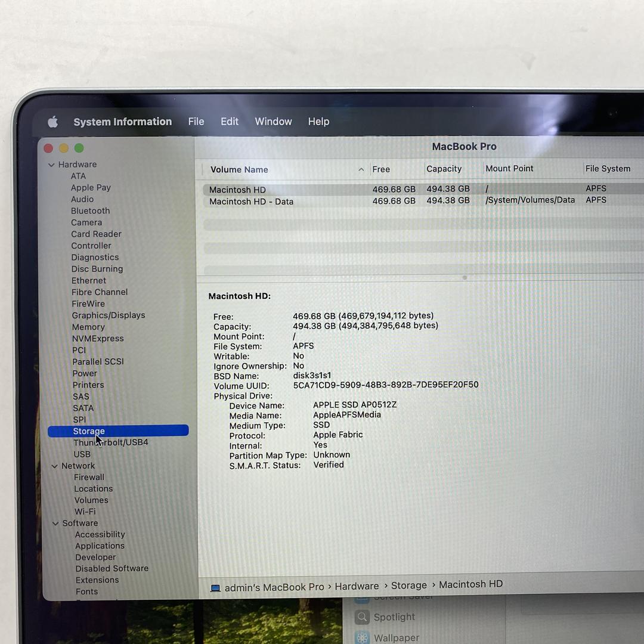Viewport: 644px width, 644px height.
Task: Select Power in the sidebar
Action: pyautogui.click(x=85, y=373)
